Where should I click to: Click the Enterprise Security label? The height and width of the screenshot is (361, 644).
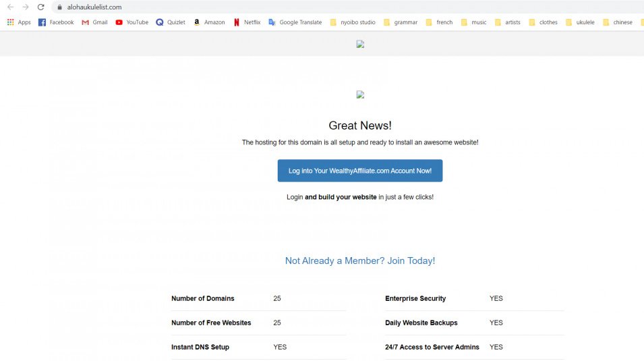415,298
